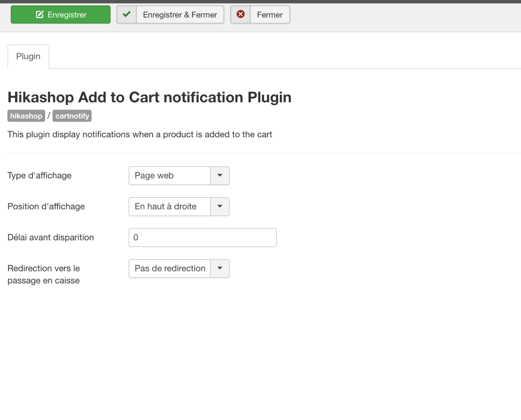This screenshot has height=420, width=521.
Task: Click the red X icon beside Fermer
Action: 241,15
